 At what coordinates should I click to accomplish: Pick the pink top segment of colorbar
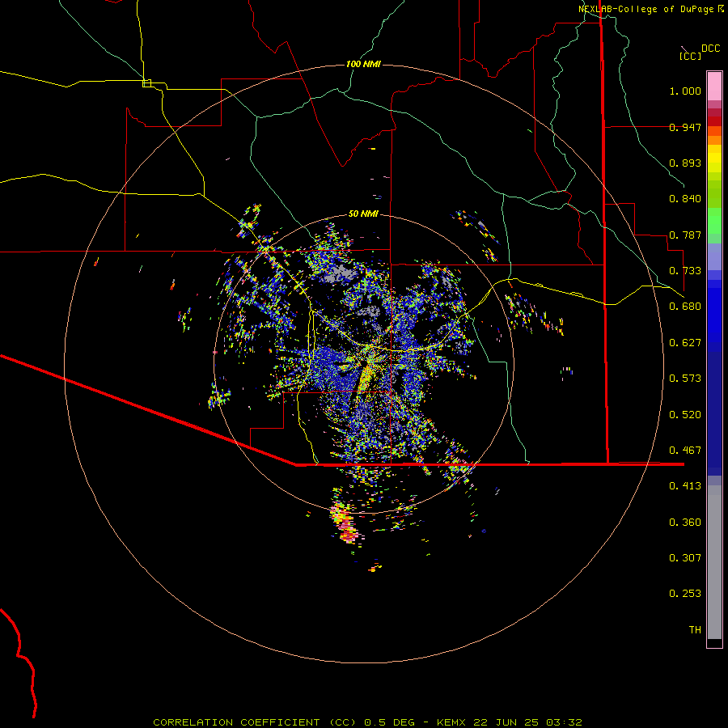[714, 87]
